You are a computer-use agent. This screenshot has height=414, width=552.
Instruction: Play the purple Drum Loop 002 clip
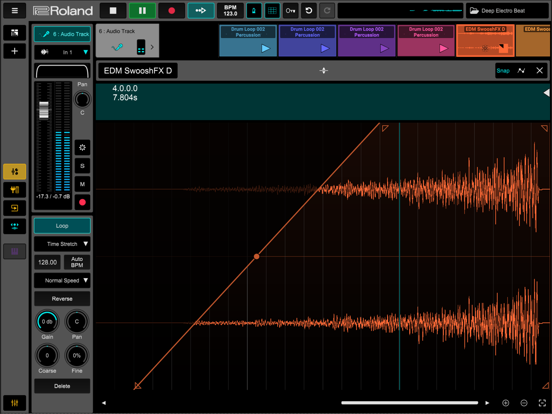tap(384, 48)
